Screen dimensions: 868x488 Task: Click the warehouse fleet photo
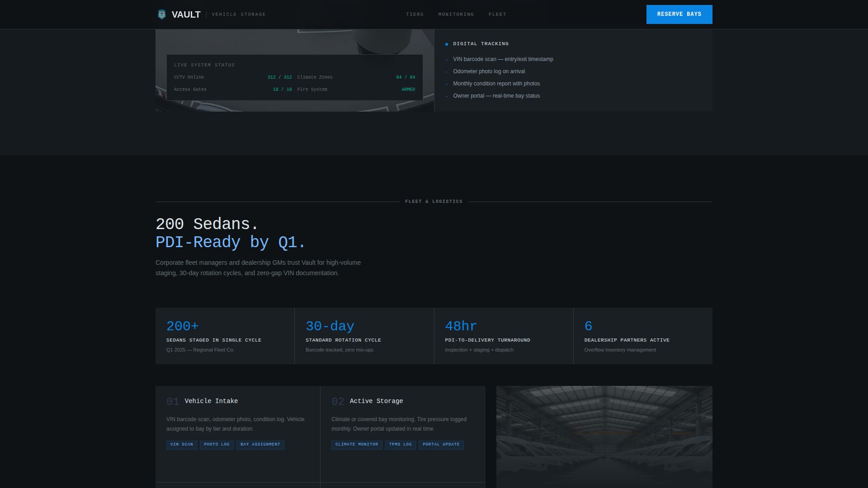(x=604, y=436)
